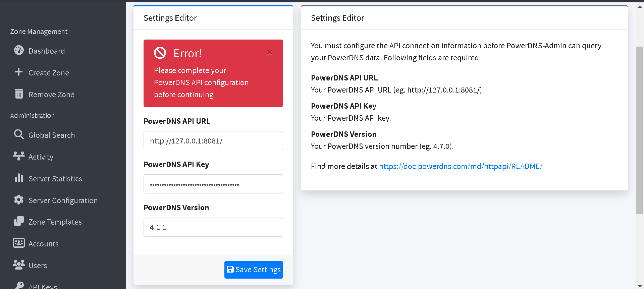Click the Server Statistics bar chart icon
This screenshot has height=289, width=644.
point(19,178)
